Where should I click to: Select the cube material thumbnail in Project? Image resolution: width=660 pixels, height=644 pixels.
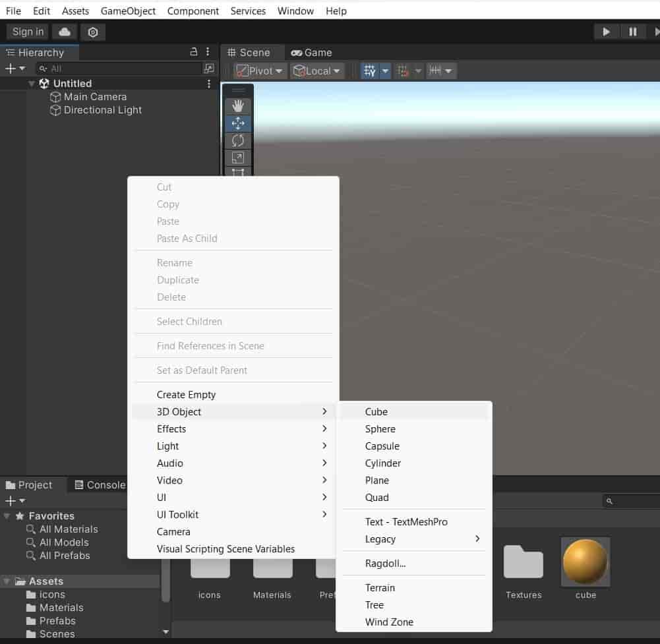coord(585,562)
